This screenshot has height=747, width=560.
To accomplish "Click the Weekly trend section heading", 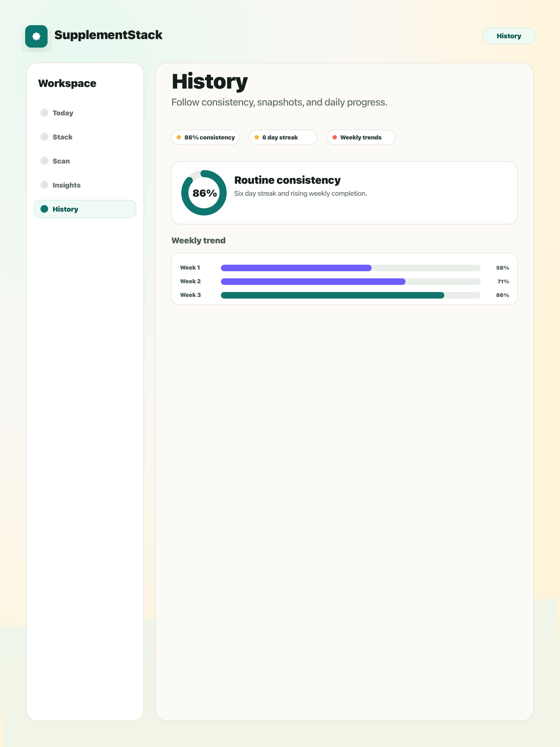I will (x=198, y=240).
